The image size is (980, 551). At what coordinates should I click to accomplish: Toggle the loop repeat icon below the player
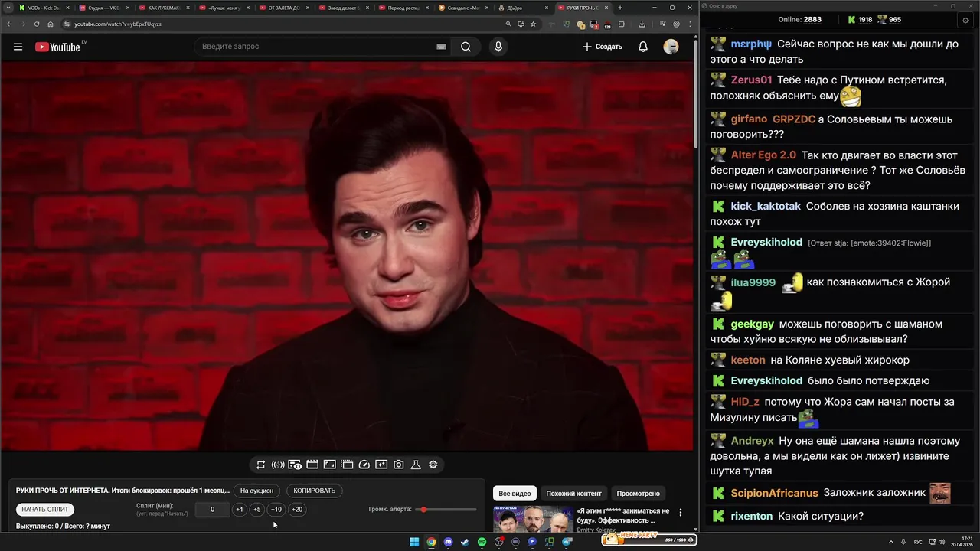tap(261, 465)
